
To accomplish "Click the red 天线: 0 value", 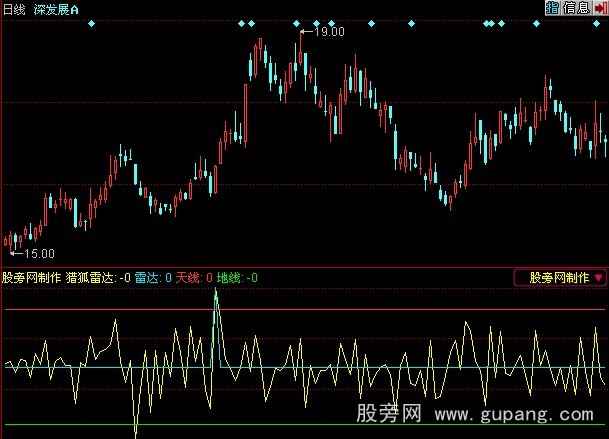I will pos(194,277).
